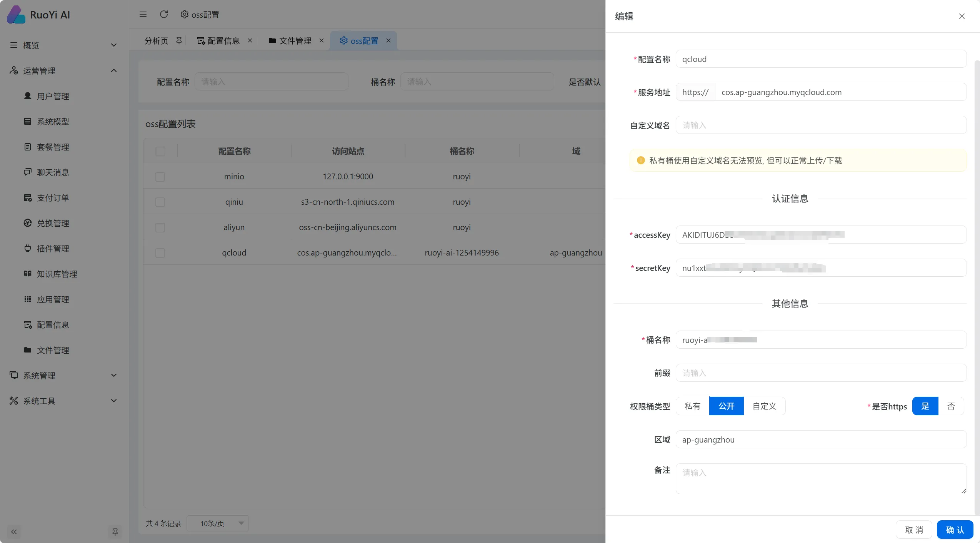Open 用户管理 via its person icon
Image resolution: width=980 pixels, height=543 pixels.
[28, 96]
